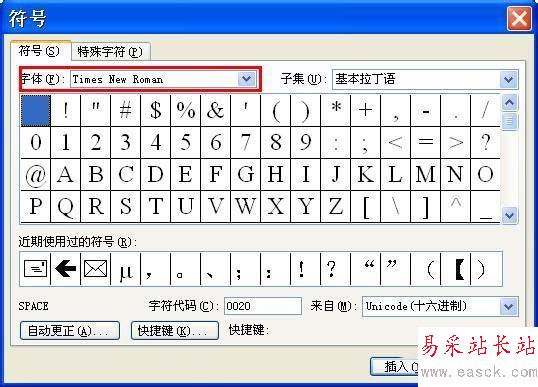The width and height of the screenshot is (538, 387).
Task: Select the at sign @ in grid
Action: click(36, 174)
